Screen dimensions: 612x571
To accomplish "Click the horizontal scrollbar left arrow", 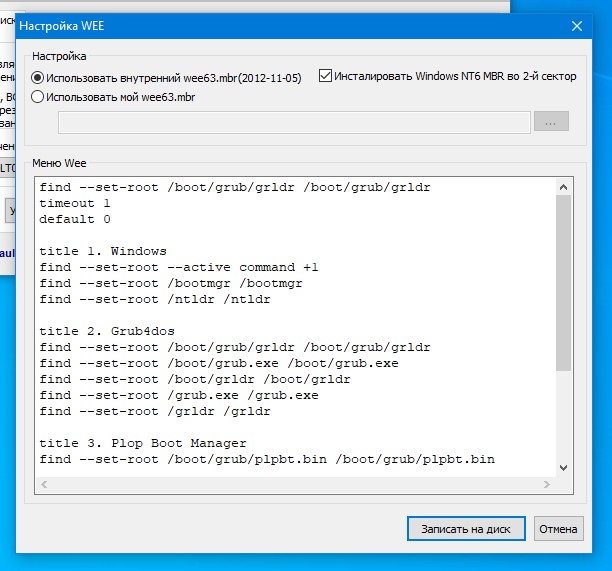I will pos(44,484).
